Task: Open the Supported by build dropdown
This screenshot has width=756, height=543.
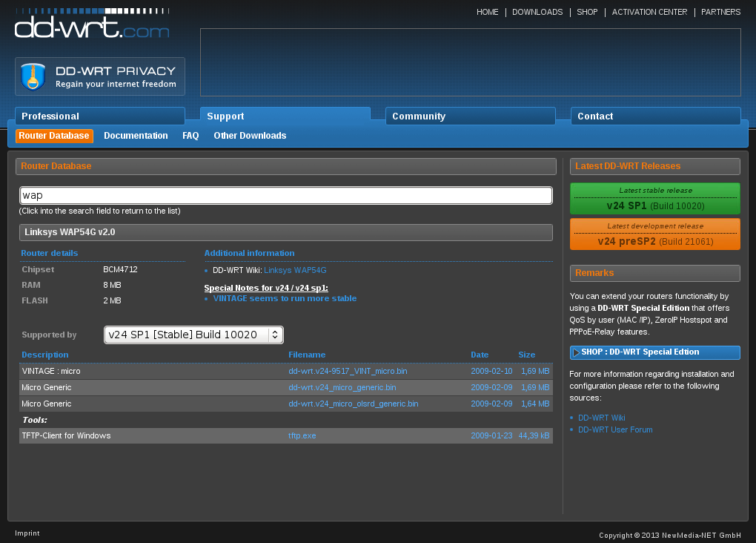Action: [x=193, y=335]
